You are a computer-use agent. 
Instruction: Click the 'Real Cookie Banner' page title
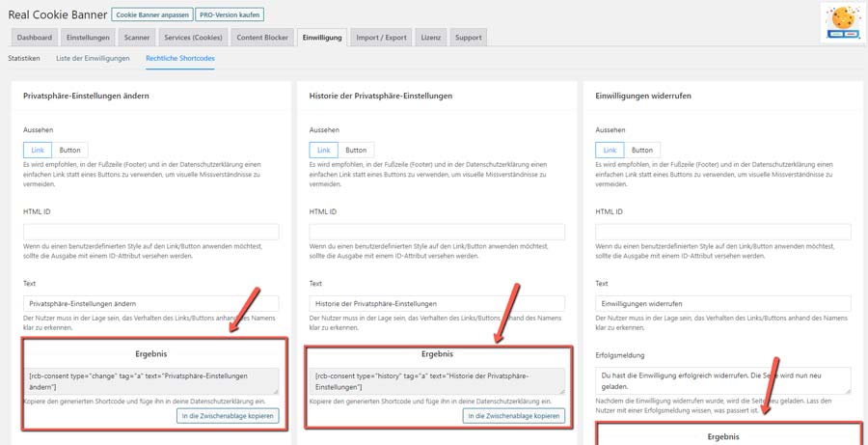coord(57,14)
